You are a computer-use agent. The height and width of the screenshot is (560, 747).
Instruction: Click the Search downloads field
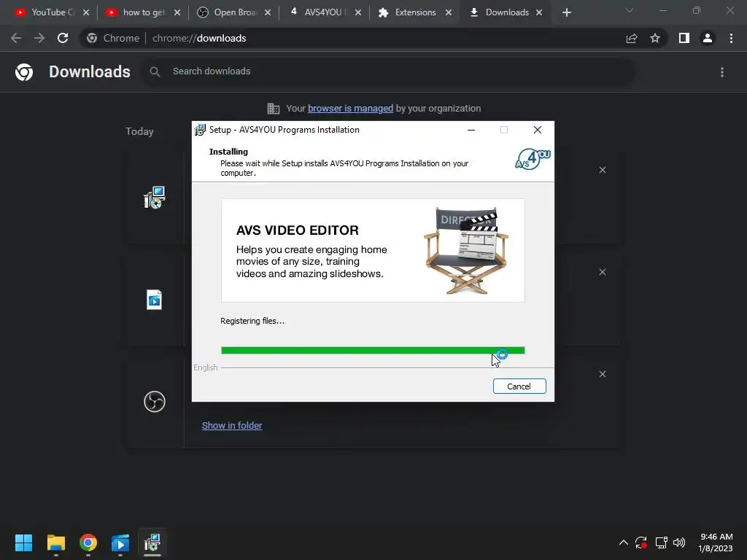click(388, 71)
